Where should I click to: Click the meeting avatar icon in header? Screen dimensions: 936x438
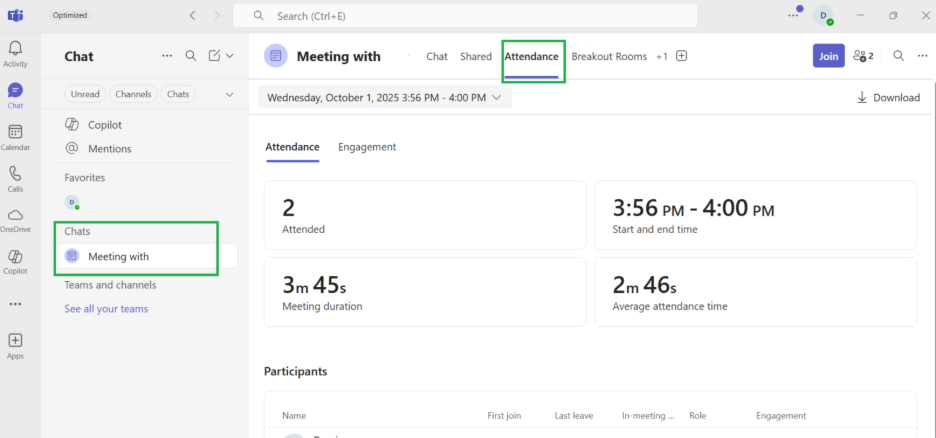pos(275,56)
